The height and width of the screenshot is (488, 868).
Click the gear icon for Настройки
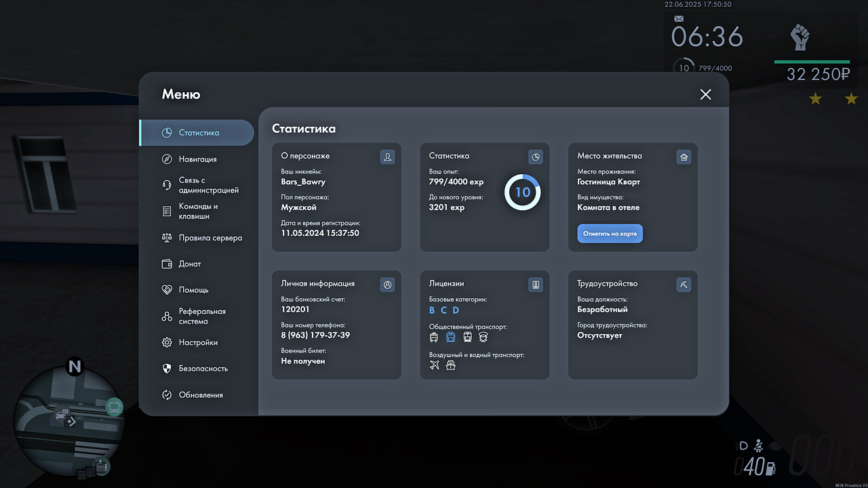(167, 342)
